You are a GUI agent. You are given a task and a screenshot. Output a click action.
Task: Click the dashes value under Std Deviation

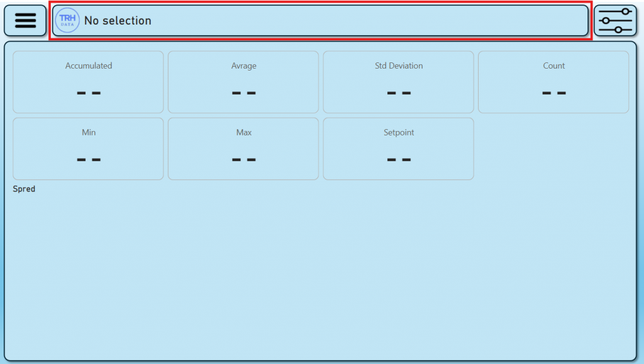click(399, 93)
